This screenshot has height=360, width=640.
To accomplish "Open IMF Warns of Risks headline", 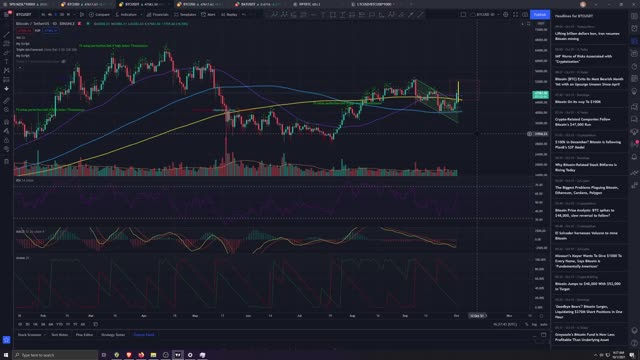I will pyautogui.click(x=583, y=59).
